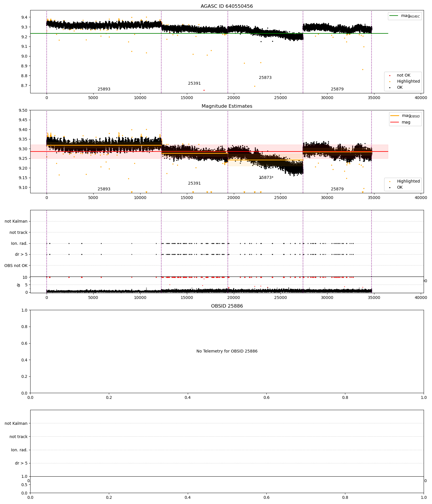
Task: Click 'dr > 5' label in the third plot
Action: 21,255
